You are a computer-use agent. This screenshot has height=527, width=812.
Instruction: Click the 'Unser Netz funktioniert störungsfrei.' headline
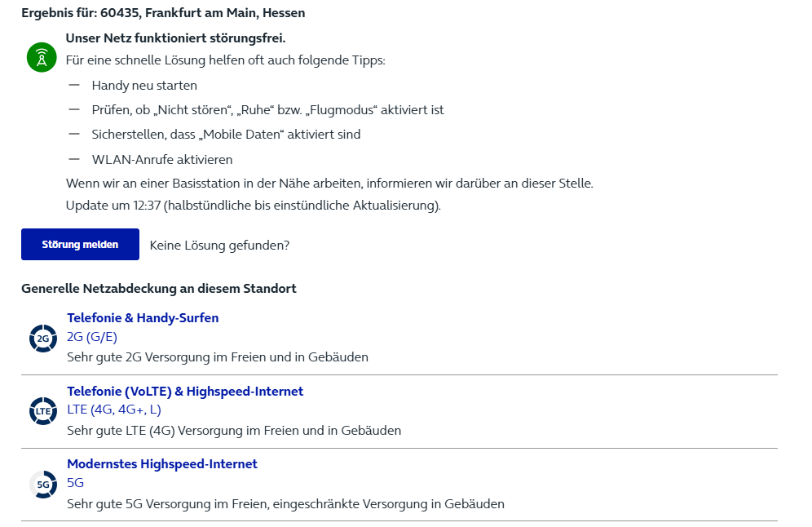[x=175, y=38]
